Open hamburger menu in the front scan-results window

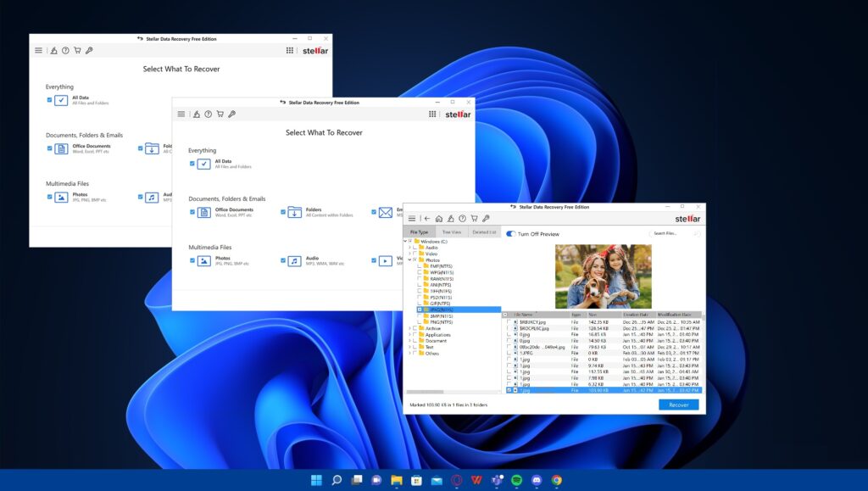[x=412, y=219]
